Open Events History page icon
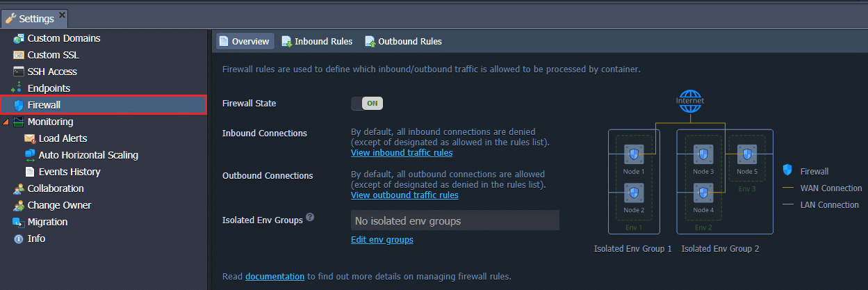868x290 pixels. [x=30, y=172]
